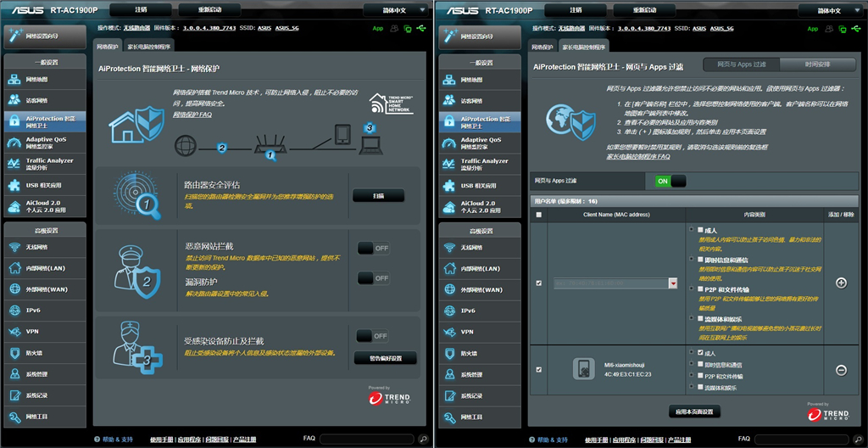Open the 简体中文 language dropdown on the 网页与 Apps 过滤 page

point(831,10)
